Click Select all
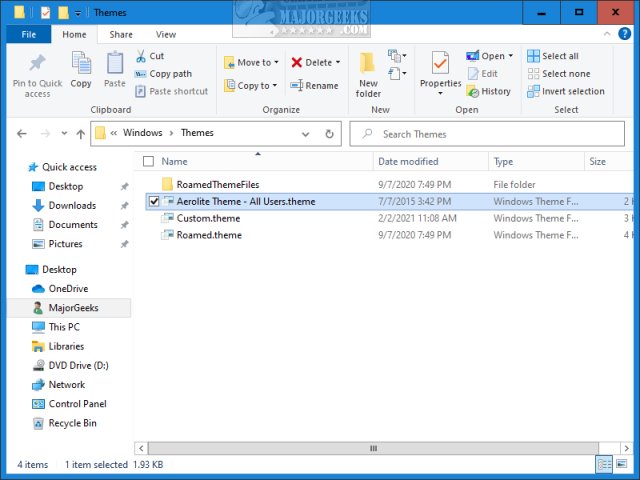This screenshot has width=640, height=480. (x=553, y=56)
